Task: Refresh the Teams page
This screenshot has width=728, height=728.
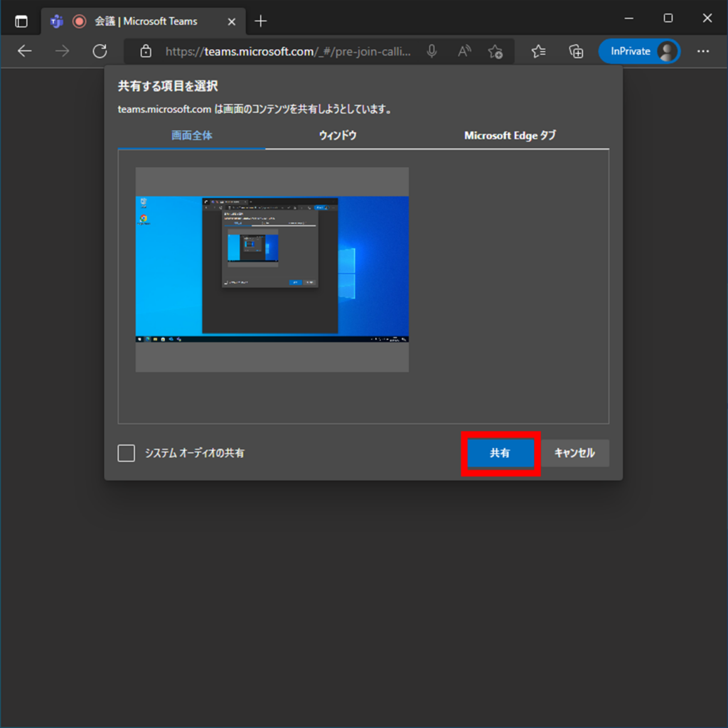Action: pyautogui.click(x=100, y=51)
